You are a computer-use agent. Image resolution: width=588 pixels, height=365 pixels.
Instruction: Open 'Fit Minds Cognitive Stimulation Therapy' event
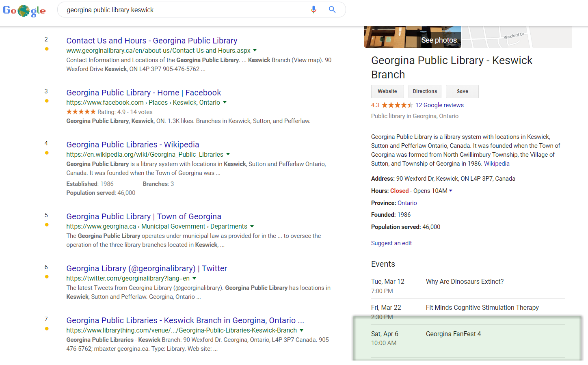pyautogui.click(x=482, y=308)
